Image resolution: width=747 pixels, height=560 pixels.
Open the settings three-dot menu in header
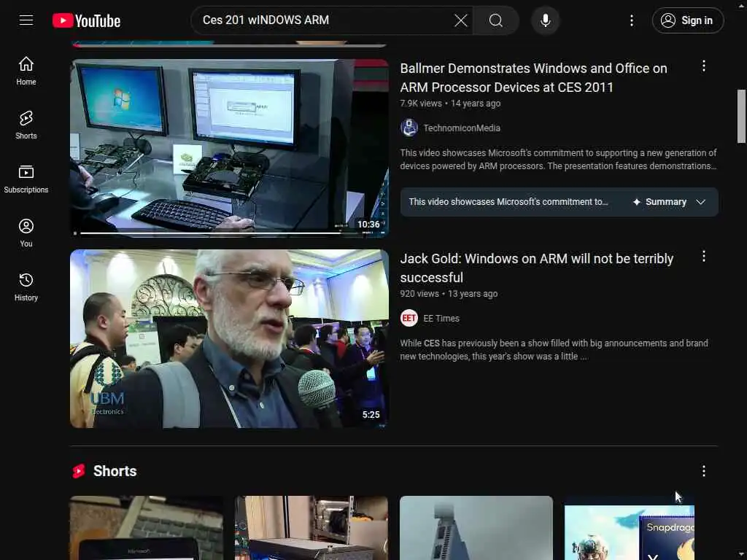click(x=631, y=20)
